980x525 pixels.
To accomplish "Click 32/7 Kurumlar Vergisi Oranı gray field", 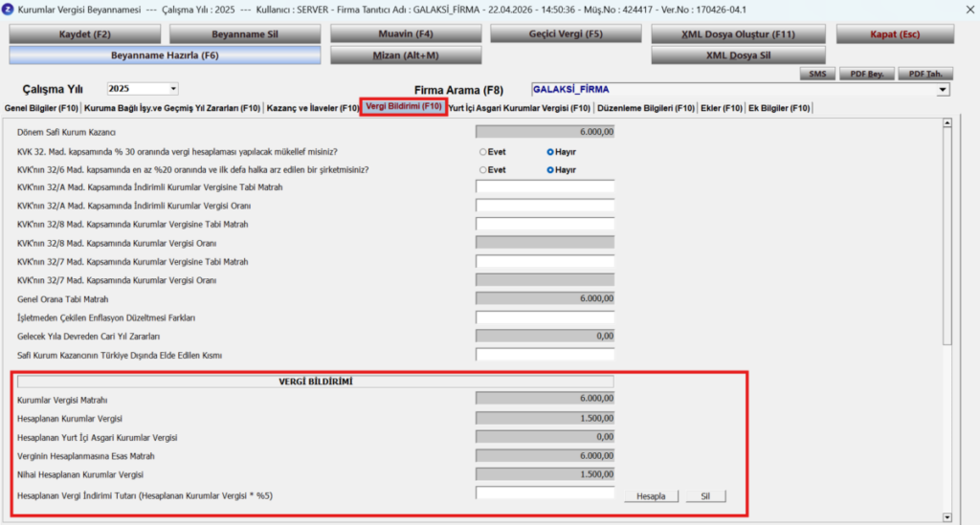I will tap(545, 279).
